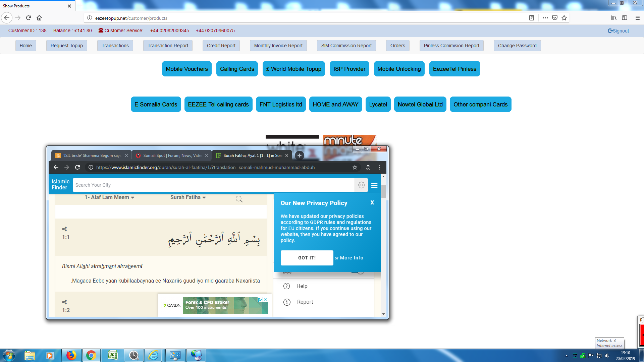Image resolution: width=644 pixels, height=362 pixels.
Task: Bookmark star in Chrome address bar
Action: (355, 167)
